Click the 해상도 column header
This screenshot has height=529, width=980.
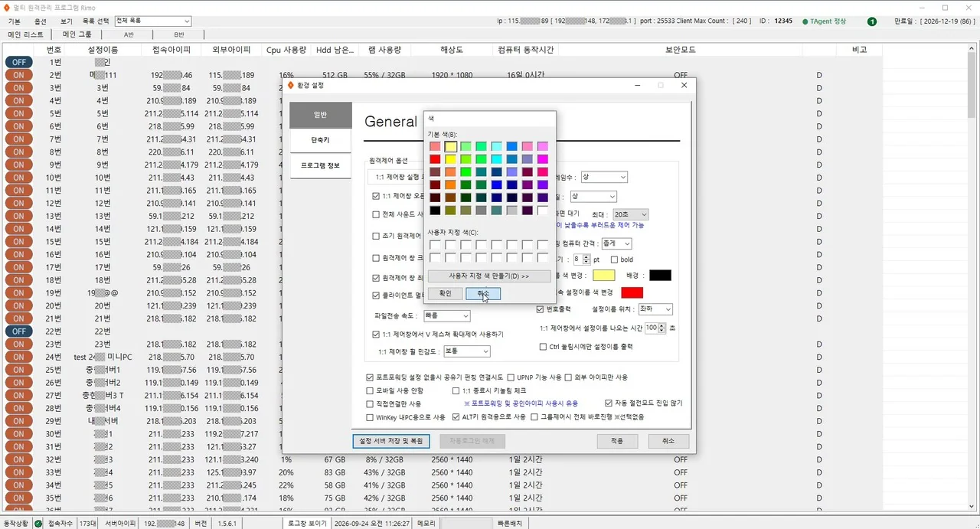(x=452, y=50)
